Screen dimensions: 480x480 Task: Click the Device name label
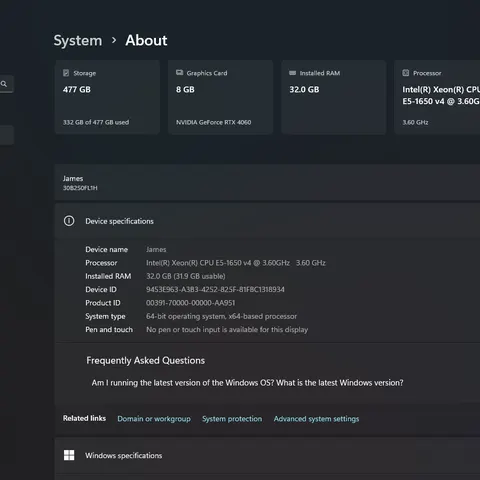click(107, 249)
